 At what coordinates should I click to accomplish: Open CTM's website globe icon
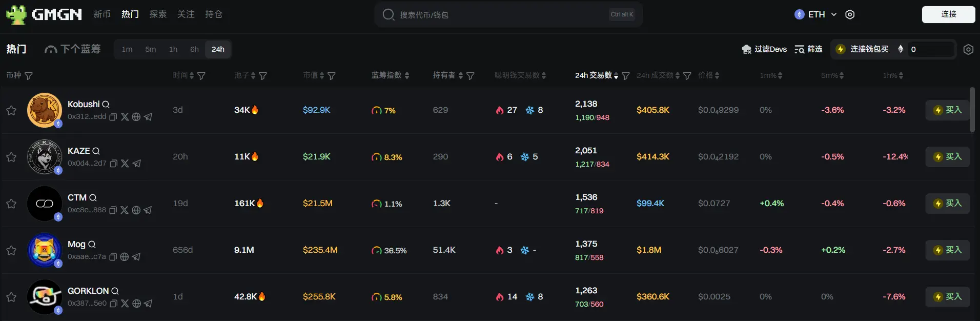click(136, 210)
